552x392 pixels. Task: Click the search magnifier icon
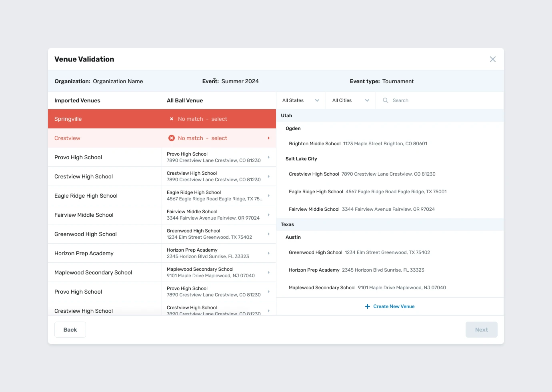[385, 100]
